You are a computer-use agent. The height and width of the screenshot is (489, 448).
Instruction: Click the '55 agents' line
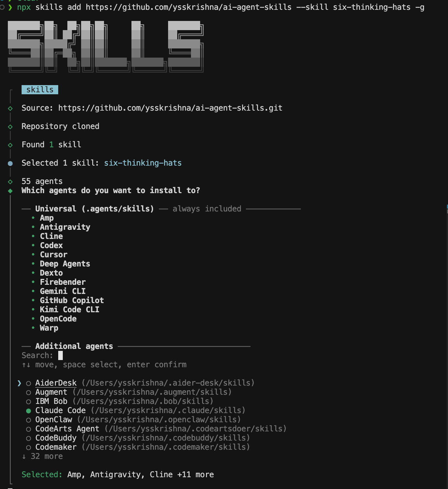point(42,181)
